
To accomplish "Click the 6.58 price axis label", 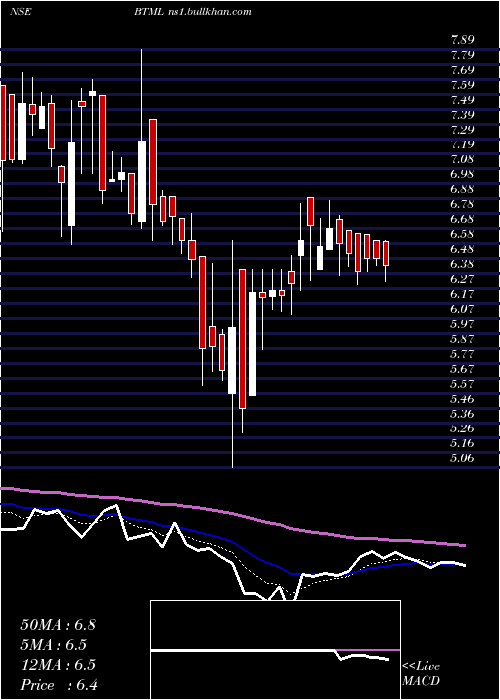I will click(463, 234).
